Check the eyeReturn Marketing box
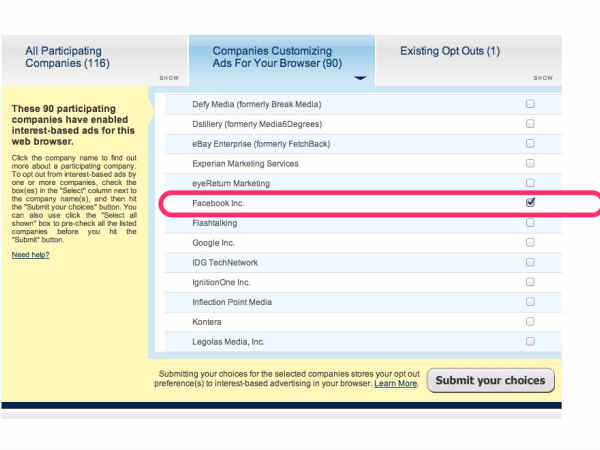 coord(530,183)
